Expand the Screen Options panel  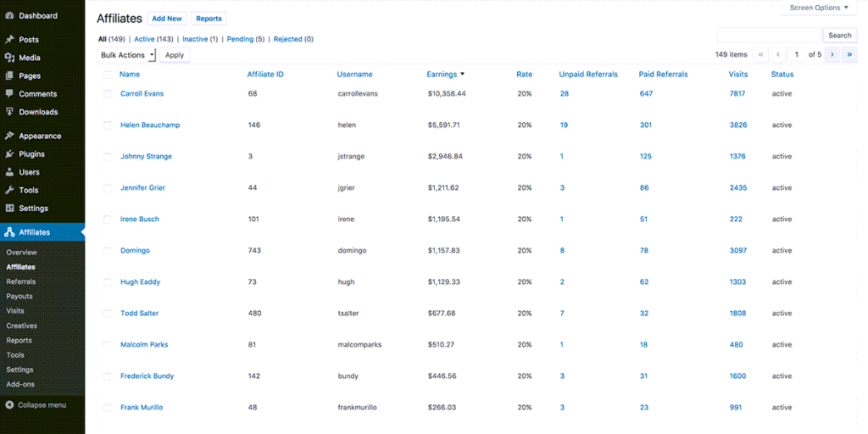coord(818,8)
